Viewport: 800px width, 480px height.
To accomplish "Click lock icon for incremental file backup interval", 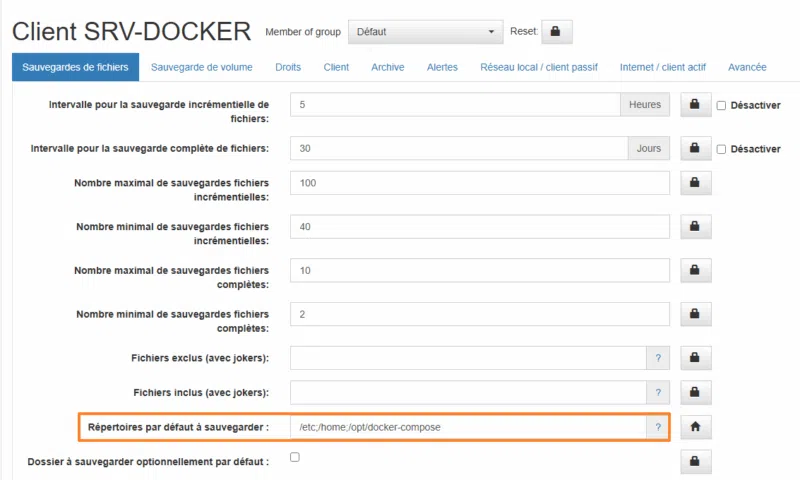I will click(x=695, y=105).
